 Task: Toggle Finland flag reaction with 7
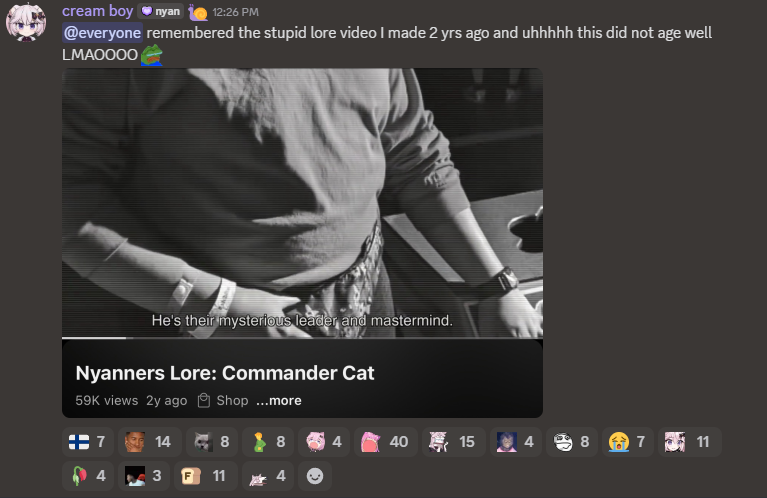tap(88, 442)
